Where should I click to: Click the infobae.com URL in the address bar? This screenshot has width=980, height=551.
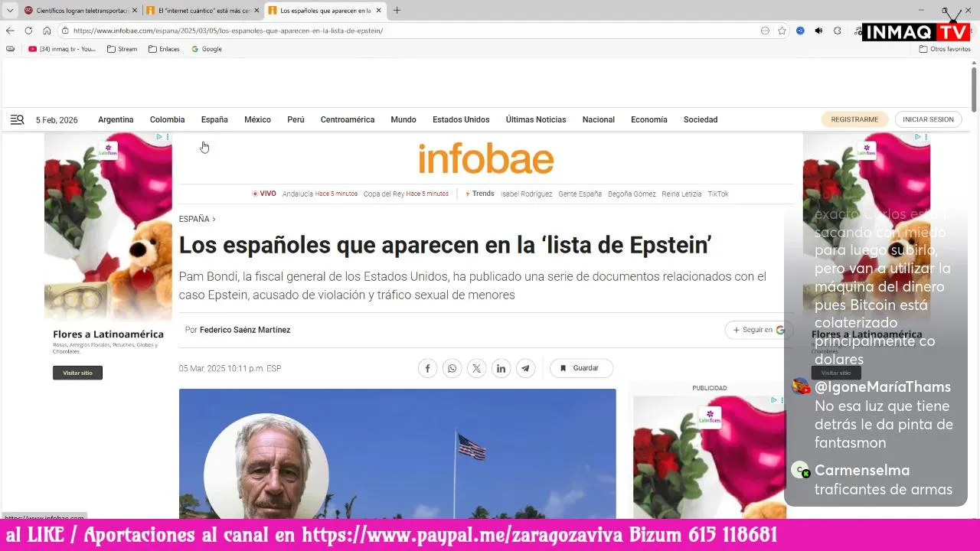228,31
